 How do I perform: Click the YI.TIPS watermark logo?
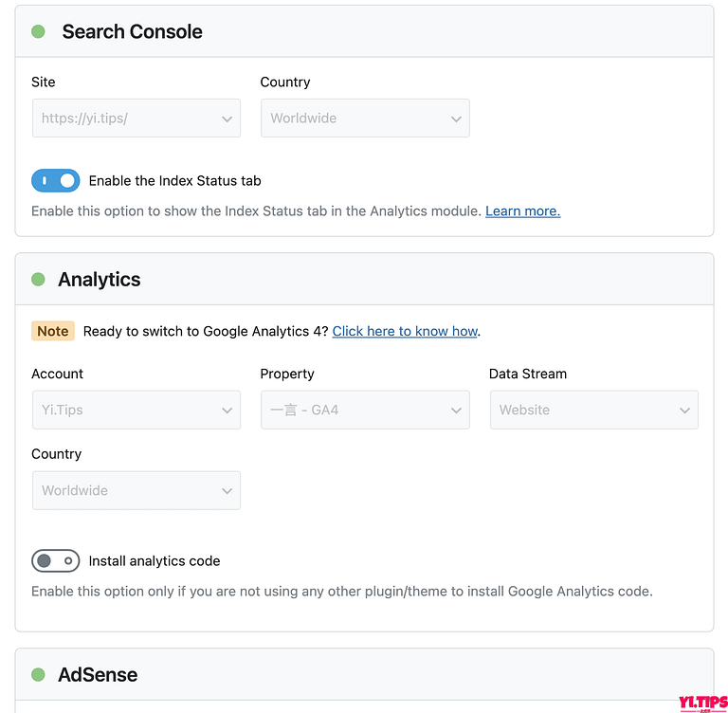tap(703, 703)
